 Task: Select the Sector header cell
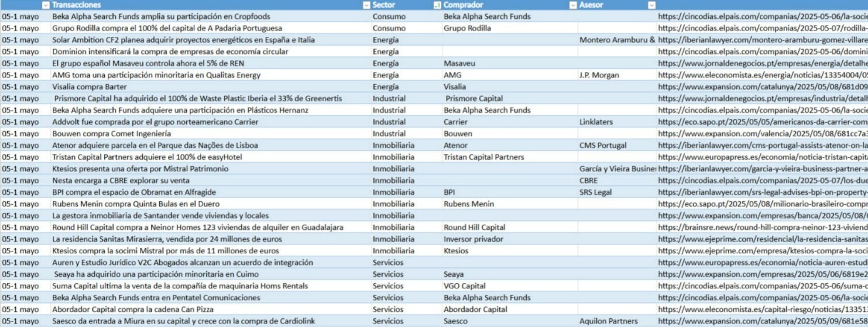pyautogui.click(x=406, y=5)
